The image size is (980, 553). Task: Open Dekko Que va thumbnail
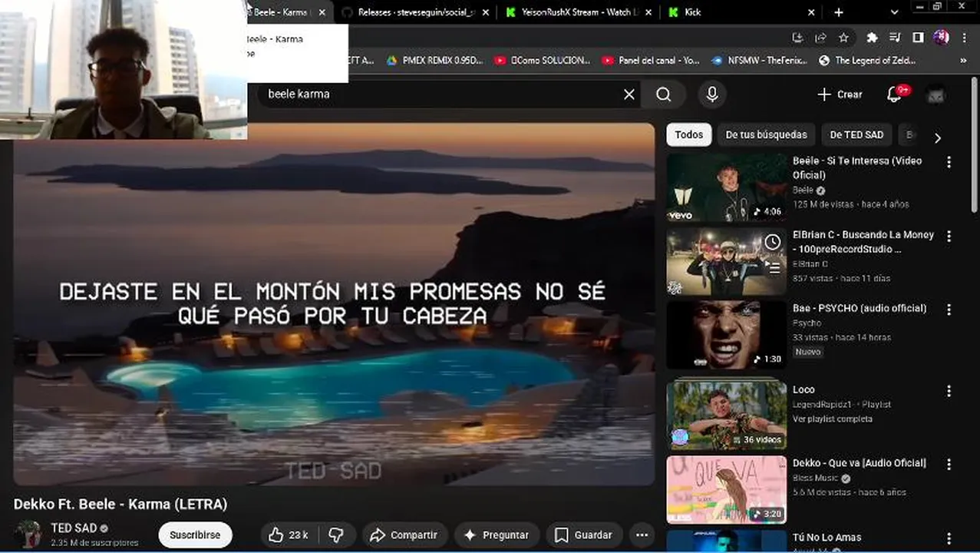pos(726,490)
